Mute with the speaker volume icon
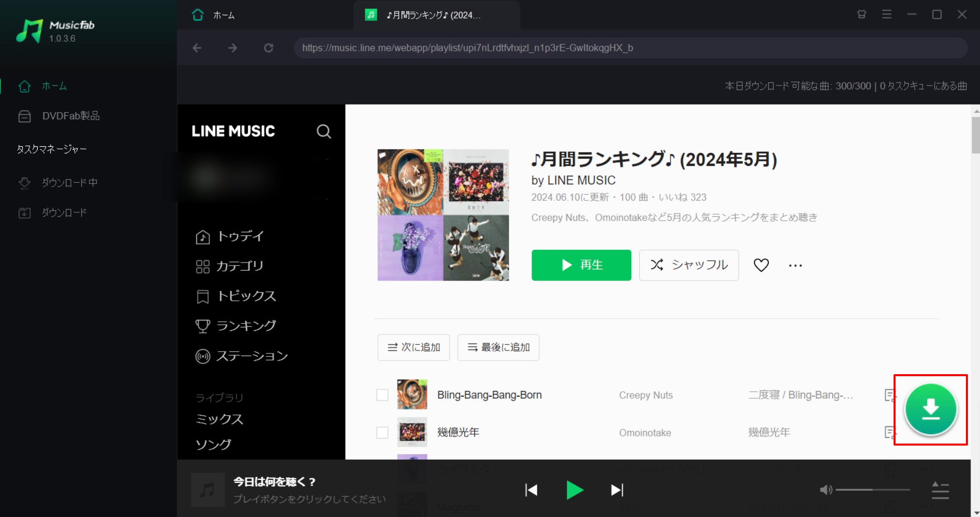The height and width of the screenshot is (517, 980). [826, 489]
